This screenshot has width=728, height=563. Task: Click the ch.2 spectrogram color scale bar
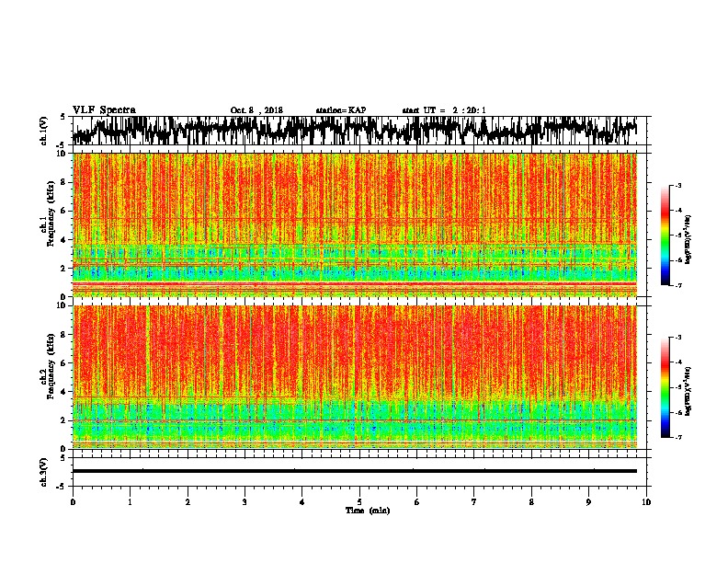click(x=665, y=387)
